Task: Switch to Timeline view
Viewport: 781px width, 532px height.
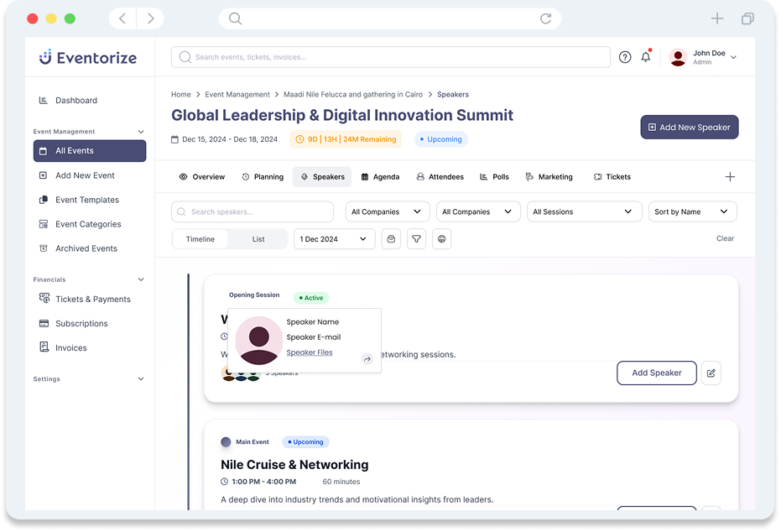Action: tap(200, 239)
